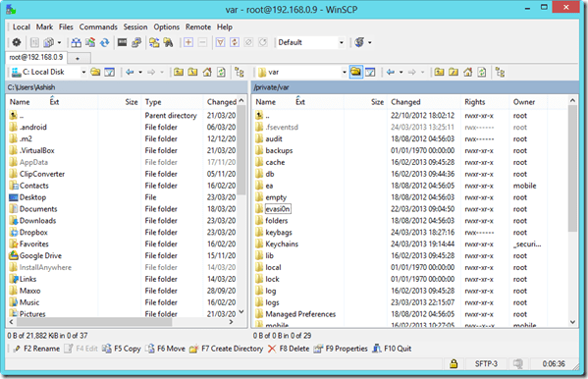The width and height of the screenshot is (588, 379).
Task: Click the Queue toolbar icon
Action: [x=48, y=42]
